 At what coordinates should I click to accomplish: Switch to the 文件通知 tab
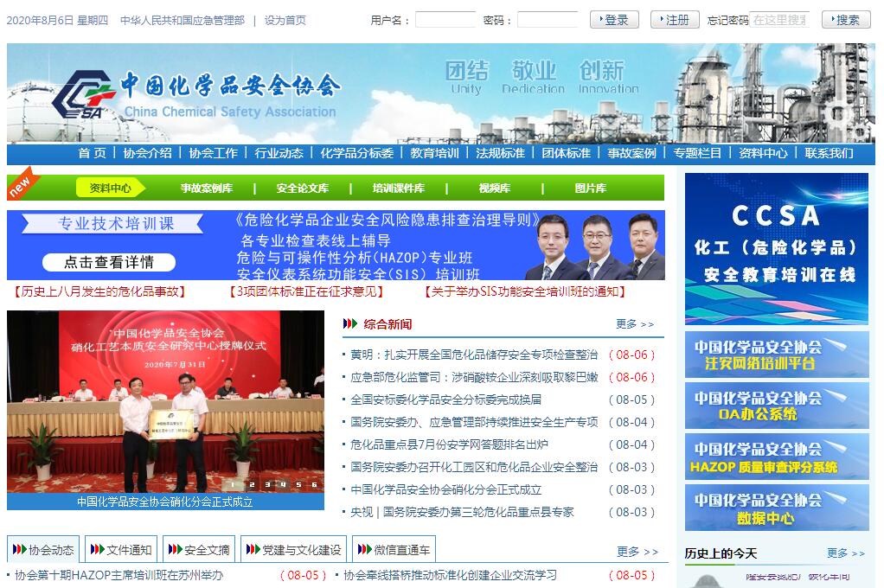click(121, 550)
